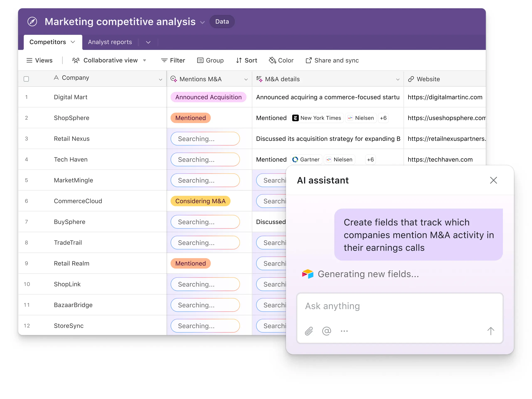Screen dimensions: 532x399
Task: Open the Filter options
Action: (173, 60)
